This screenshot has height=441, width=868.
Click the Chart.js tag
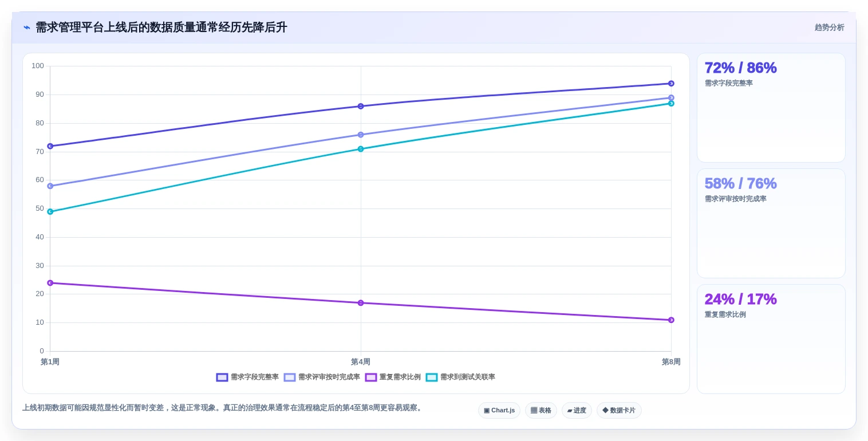499,410
